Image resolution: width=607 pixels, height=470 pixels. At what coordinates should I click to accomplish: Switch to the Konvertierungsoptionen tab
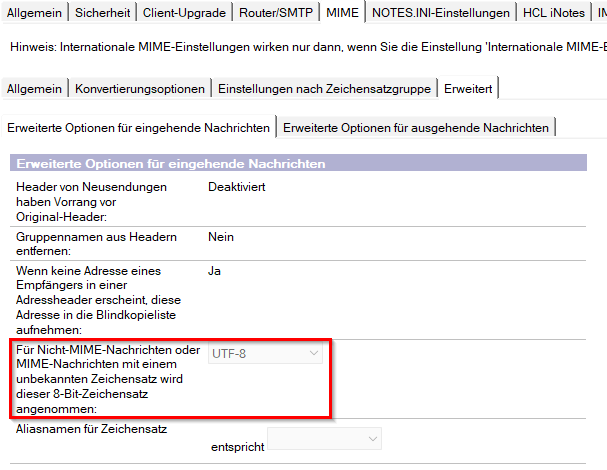(x=140, y=88)
